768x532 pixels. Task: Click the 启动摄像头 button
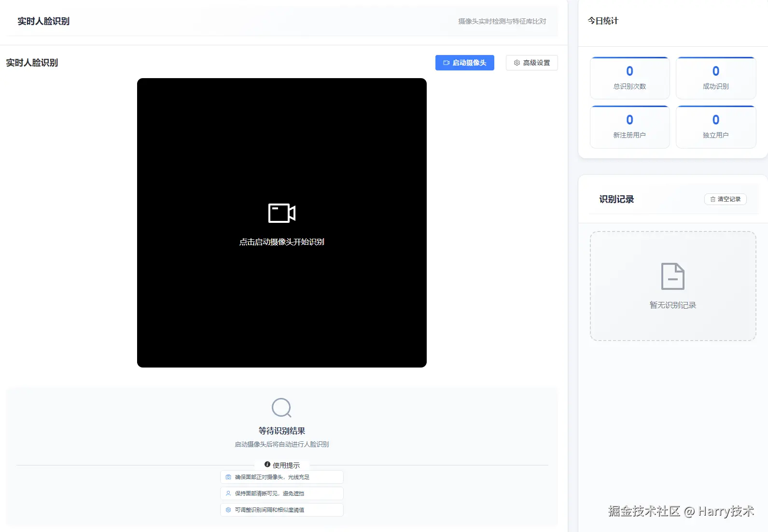point(464,63)
